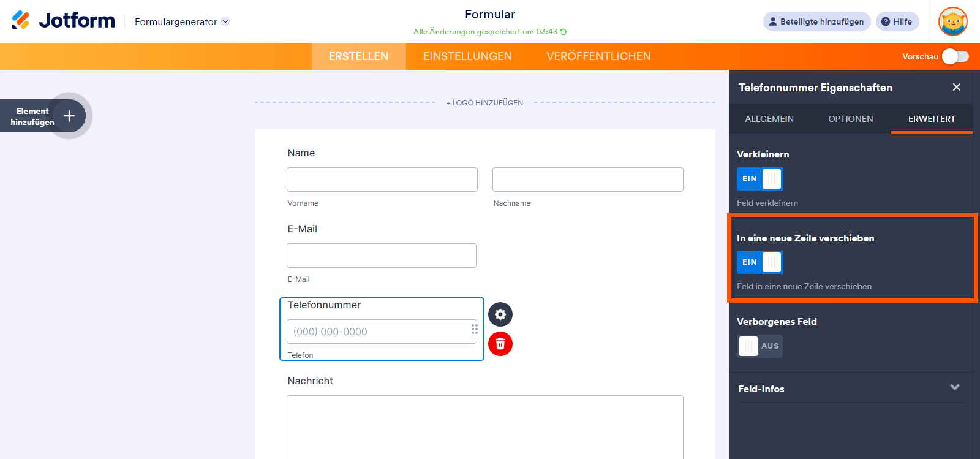Delete the Telefonnummer field

pos(500,344)
